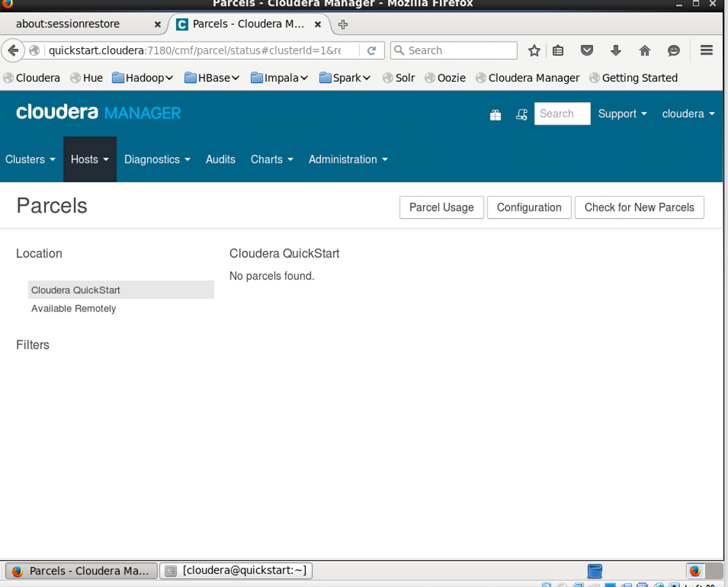Switch to Parcels - Cloudera Manager tab
The height and width of the screenshot is (587, 728).
(249, 24)
